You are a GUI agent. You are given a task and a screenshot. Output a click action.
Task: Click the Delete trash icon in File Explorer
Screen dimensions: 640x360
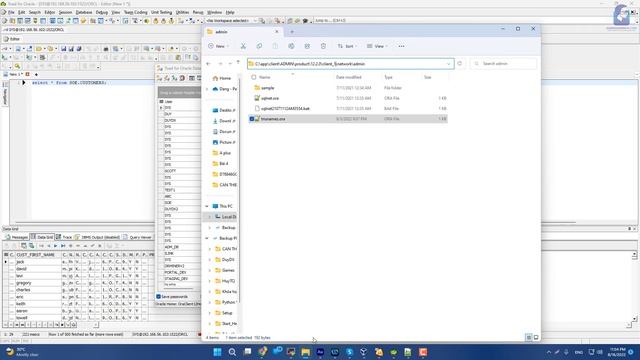323,46
